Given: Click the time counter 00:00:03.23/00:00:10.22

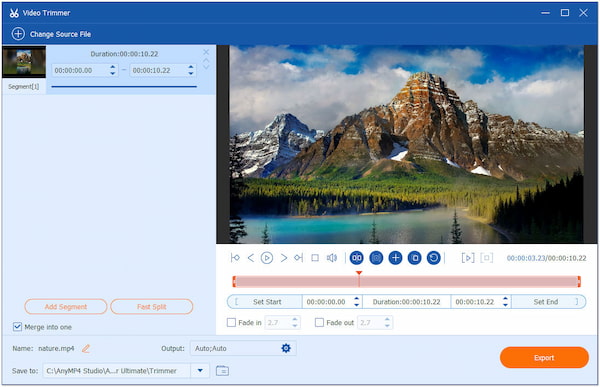Looking at the screenshot, I should [x=546, y=258].
